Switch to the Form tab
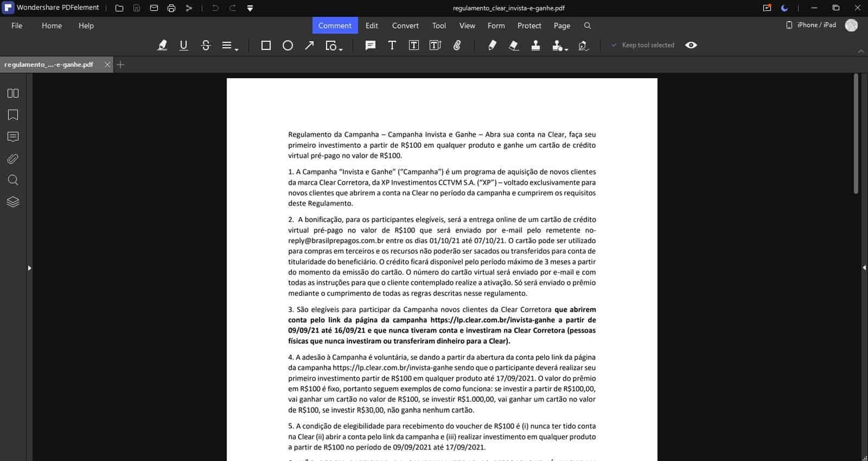 (x=496, y=26)
